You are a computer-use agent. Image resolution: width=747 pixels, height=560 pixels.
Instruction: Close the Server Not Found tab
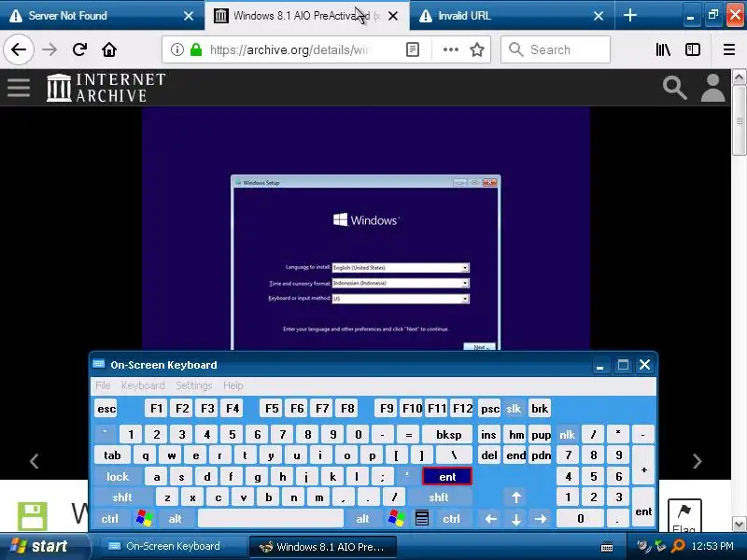189,16
